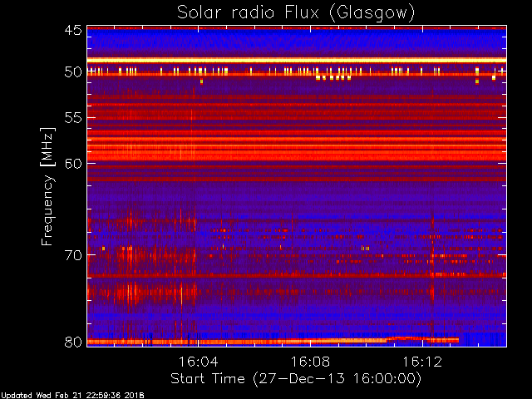Click the 'Updated Wed Feb 21' timestamp text
Viewport: 532px width, 399px height.
[x=71, y=394]
